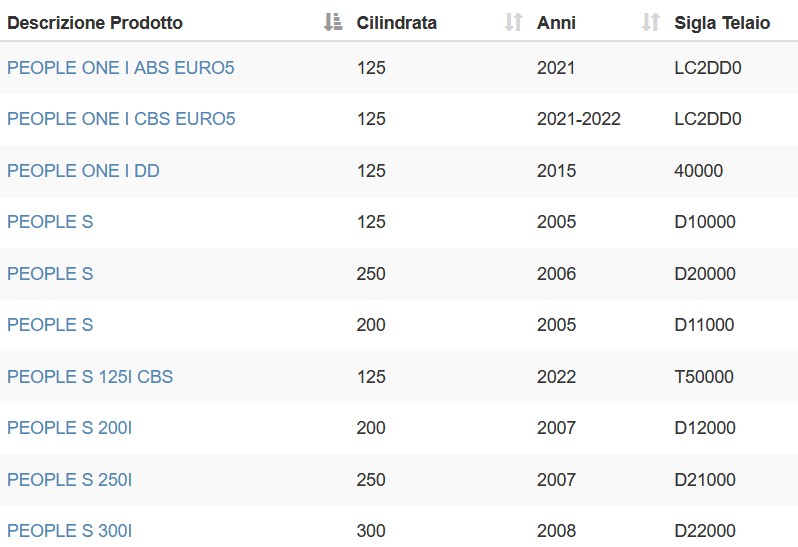Open PEOPLE S 200cc frame D11000
Screen dimensions: 798x547
50,325
